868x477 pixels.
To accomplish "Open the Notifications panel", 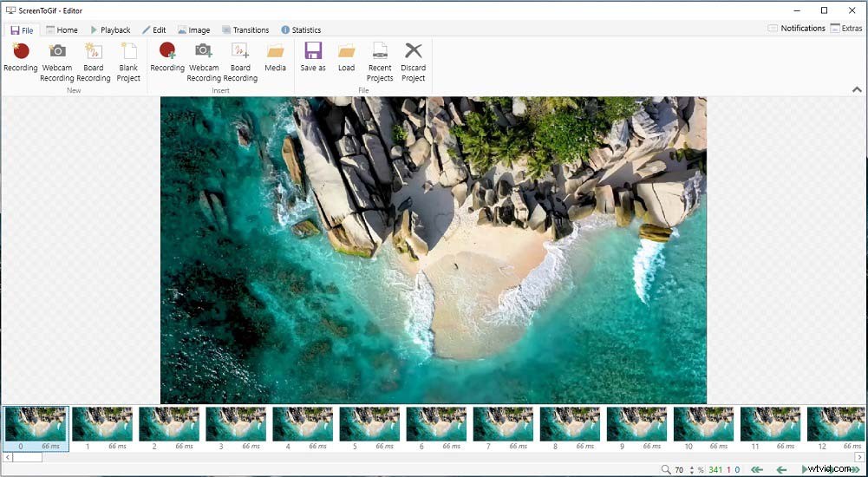I will point(797,29).
